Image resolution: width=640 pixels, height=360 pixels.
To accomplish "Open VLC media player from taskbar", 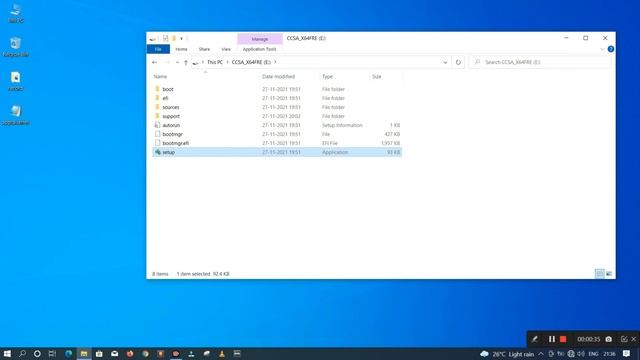I will [x=222, y=353].
